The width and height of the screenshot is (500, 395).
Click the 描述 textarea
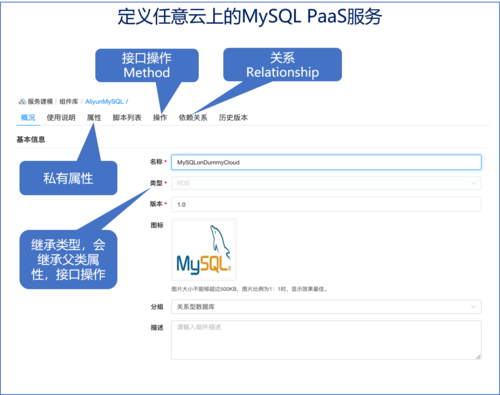point(326,340)
